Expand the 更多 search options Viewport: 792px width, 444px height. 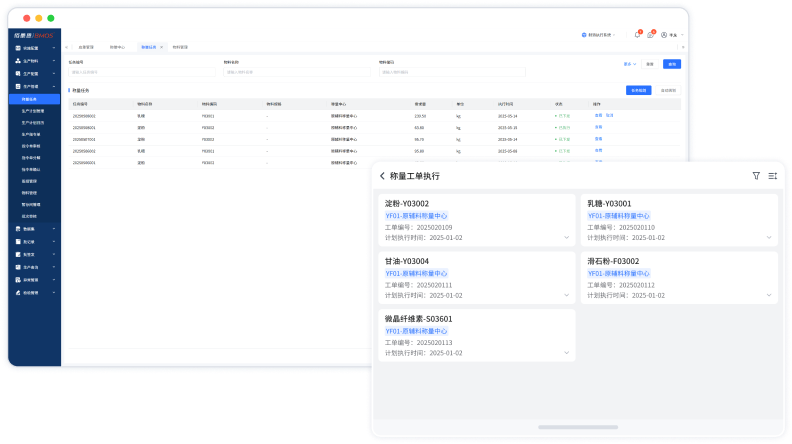pyautogui.click(x=629, y=64)
